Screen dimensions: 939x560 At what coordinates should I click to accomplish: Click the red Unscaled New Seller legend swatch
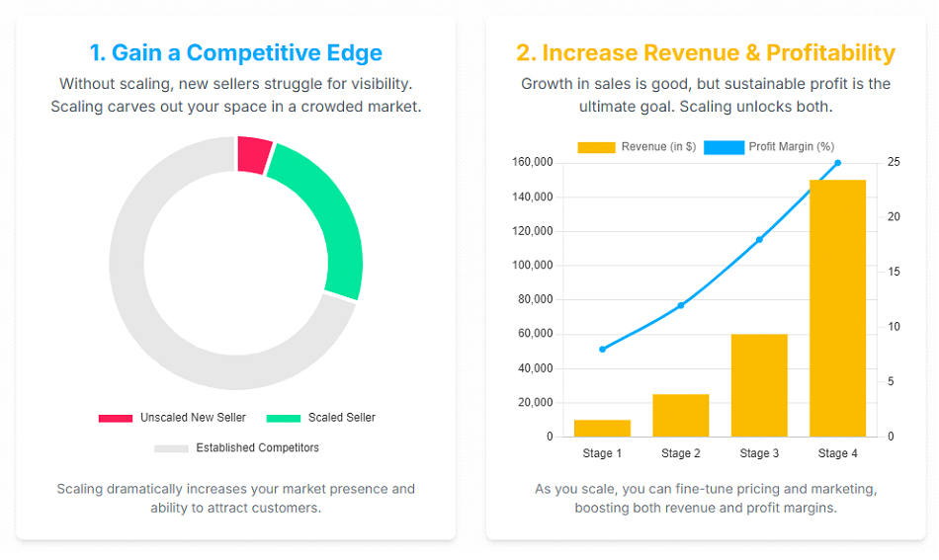point(116,418)
